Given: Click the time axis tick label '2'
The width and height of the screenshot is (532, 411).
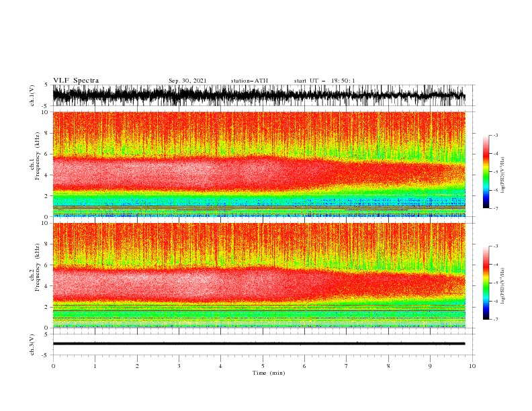Looking at the screenshot, I should point(137,366).
